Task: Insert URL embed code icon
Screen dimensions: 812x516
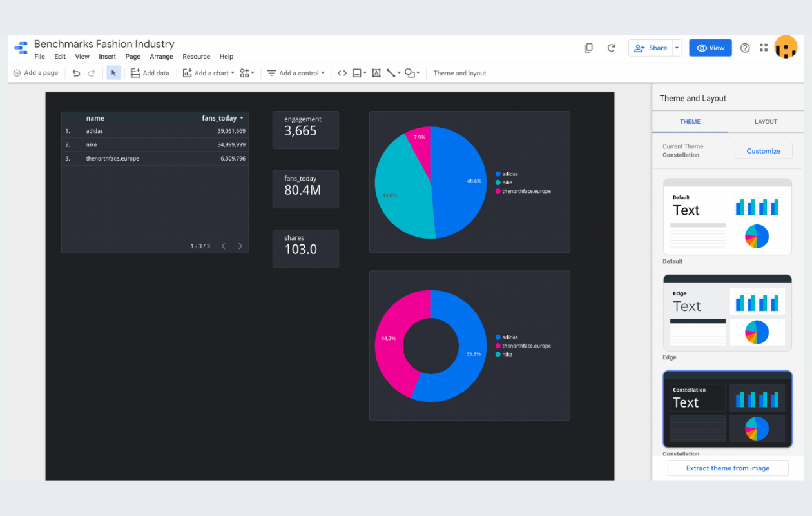Action: 342,73
